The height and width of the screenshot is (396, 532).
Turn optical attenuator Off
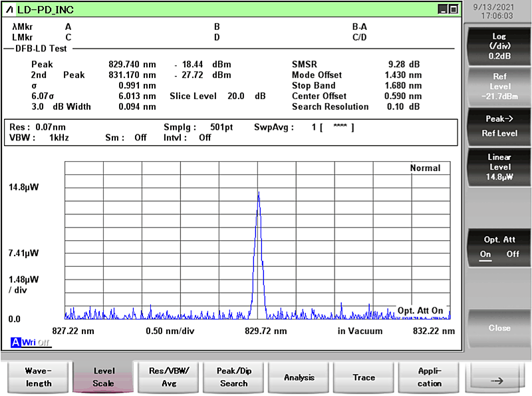pyautogui.click(x=513, y=254)
